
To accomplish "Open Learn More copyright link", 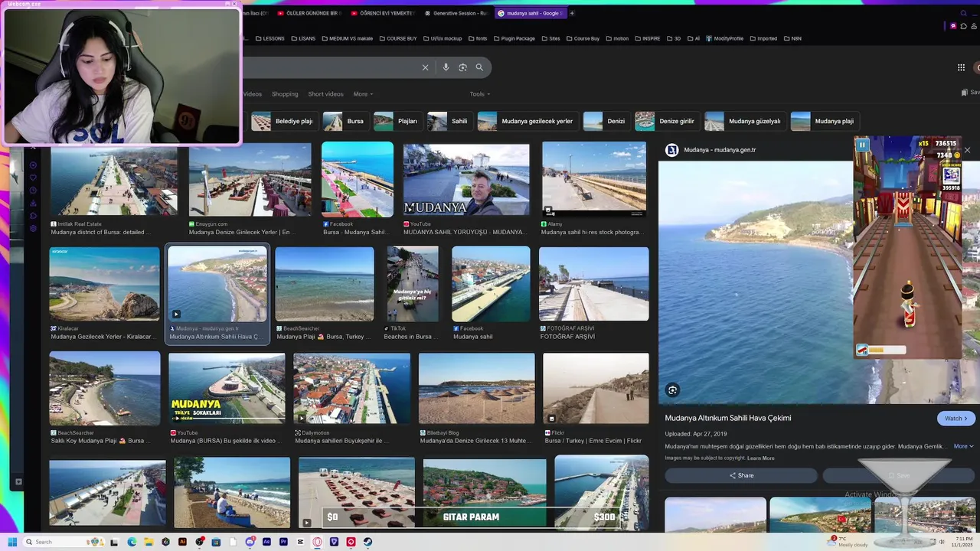I will point(761,458).
